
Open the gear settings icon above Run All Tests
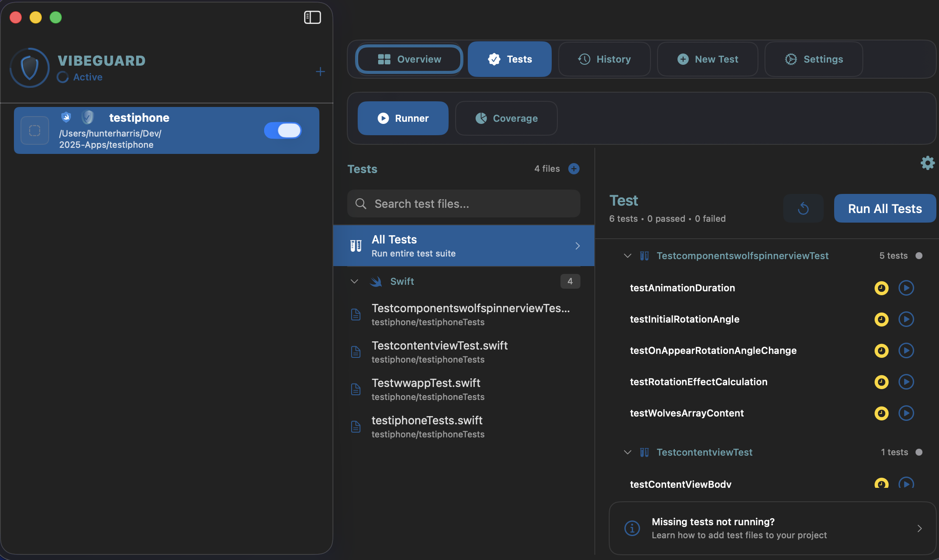(927, 163)
